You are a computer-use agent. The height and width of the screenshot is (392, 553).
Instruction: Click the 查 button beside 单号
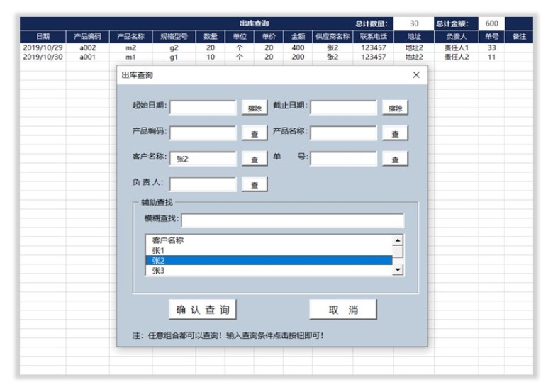(x=395, y=159)
